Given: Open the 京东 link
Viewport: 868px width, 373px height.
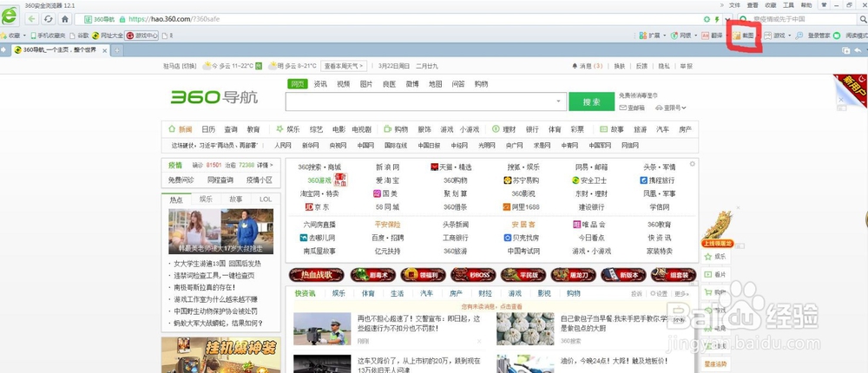Looking at the screenshot, I should point(317,207).
